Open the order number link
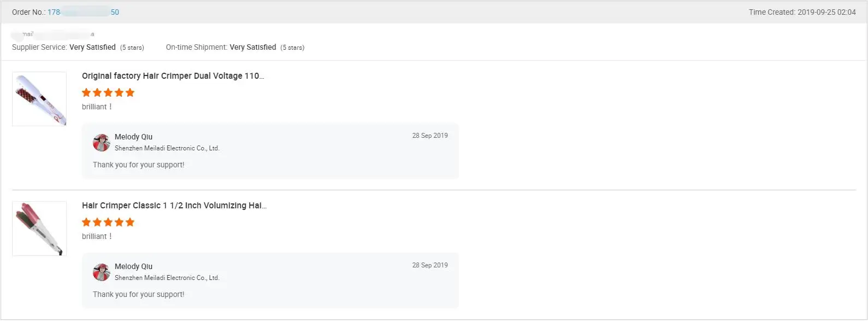This screenshot has height=321, width=868. tap(83, 12)
